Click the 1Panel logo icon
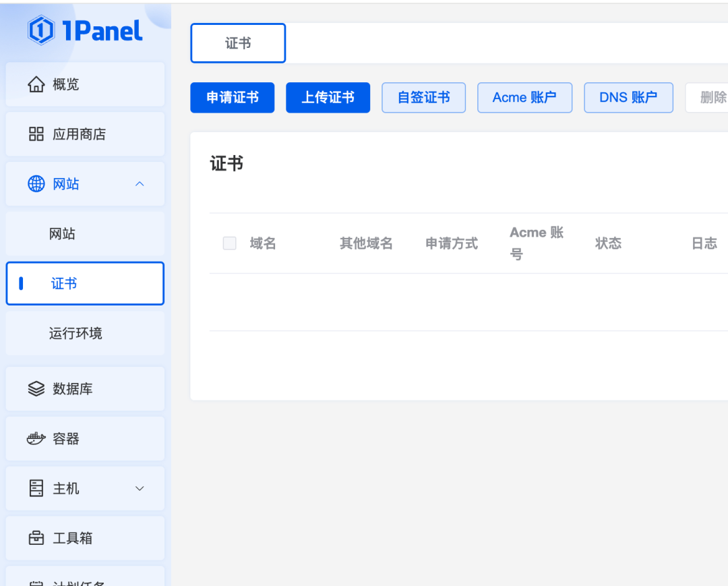This screenshot has height=586, width=728. (41, 30)
